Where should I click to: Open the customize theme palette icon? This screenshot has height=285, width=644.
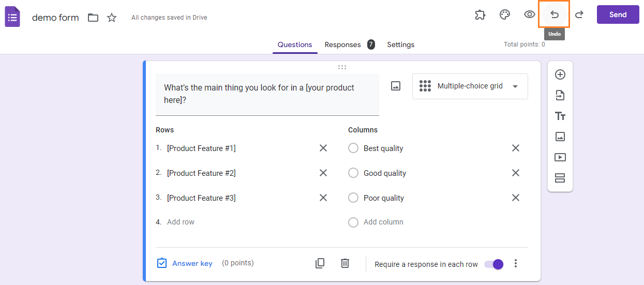(505, 14)
